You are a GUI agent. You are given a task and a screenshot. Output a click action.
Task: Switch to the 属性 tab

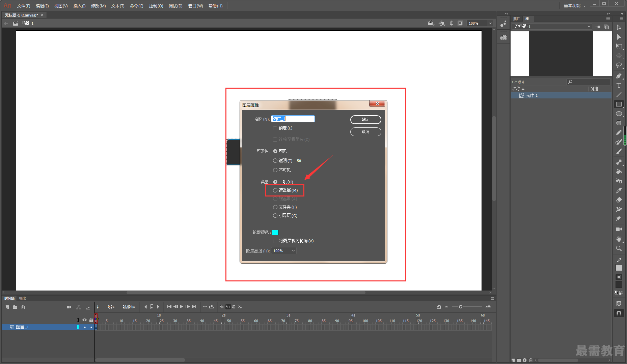click(x=517, y=19)
